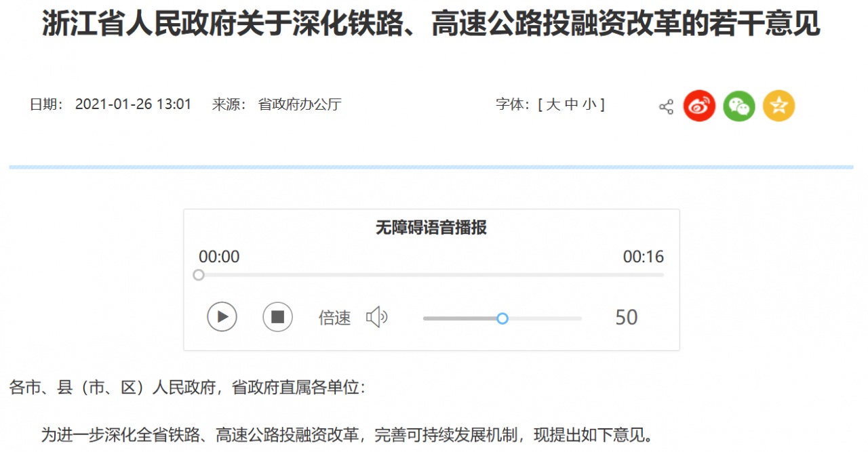868x452 pixels.
Task: Share the article to WeChat
Action: tap(739, 106)
